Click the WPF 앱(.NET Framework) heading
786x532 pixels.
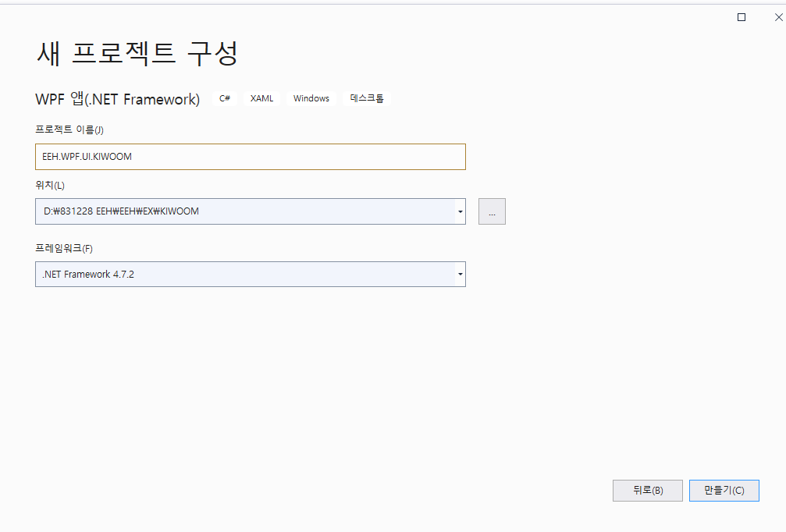click(x=117, y=99)
